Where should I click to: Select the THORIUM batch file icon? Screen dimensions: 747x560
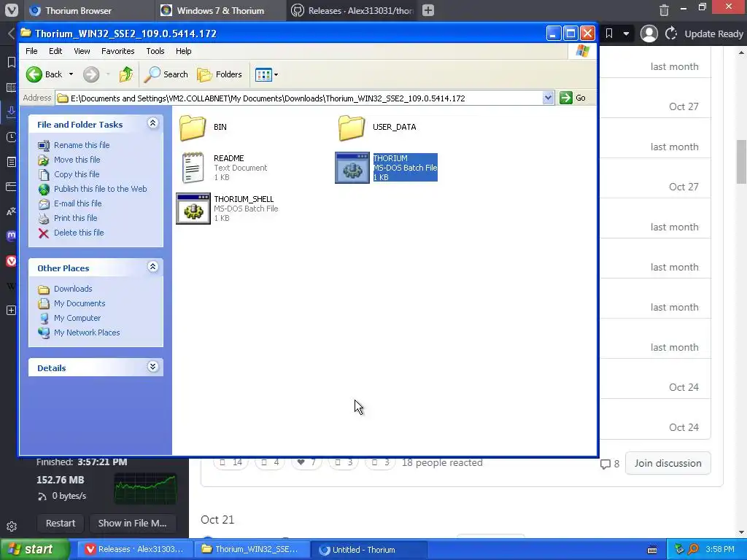coord(352,168)
